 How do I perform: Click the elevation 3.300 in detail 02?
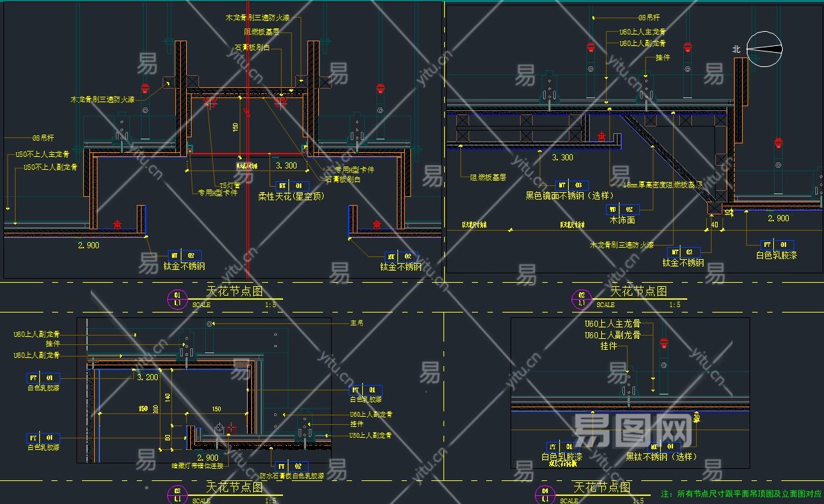coord(563,158)
